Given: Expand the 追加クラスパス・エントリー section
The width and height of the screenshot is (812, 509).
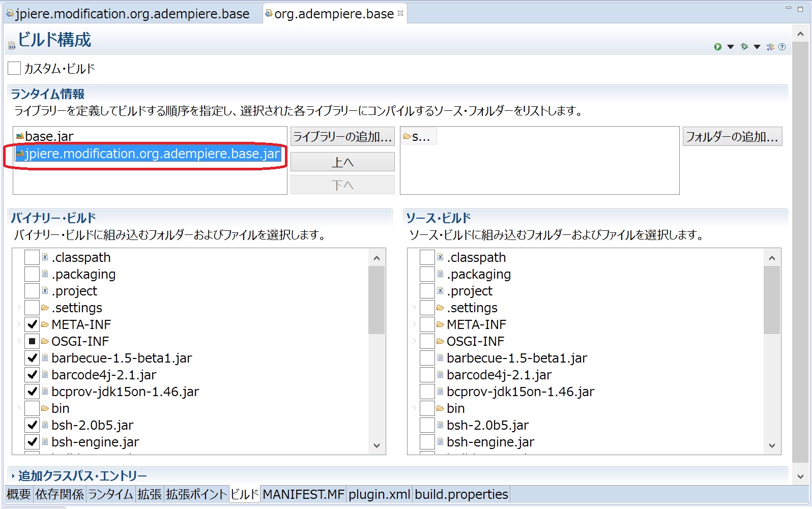Looking at the screenshot, I should (x=13, y=476).
